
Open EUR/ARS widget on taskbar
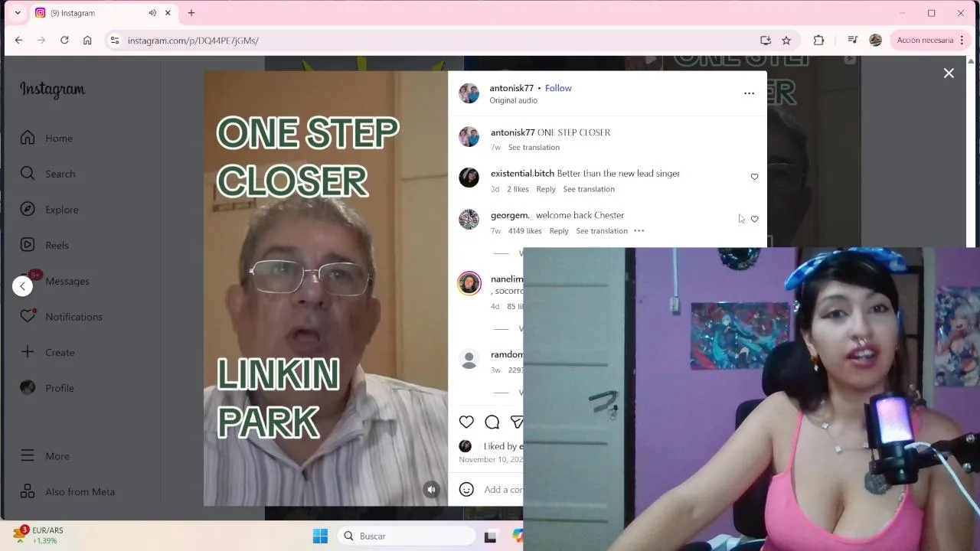click(39, 536)
